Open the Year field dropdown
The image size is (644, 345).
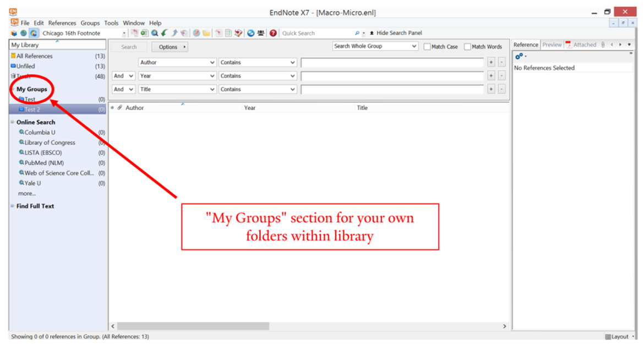coord(177,76)
